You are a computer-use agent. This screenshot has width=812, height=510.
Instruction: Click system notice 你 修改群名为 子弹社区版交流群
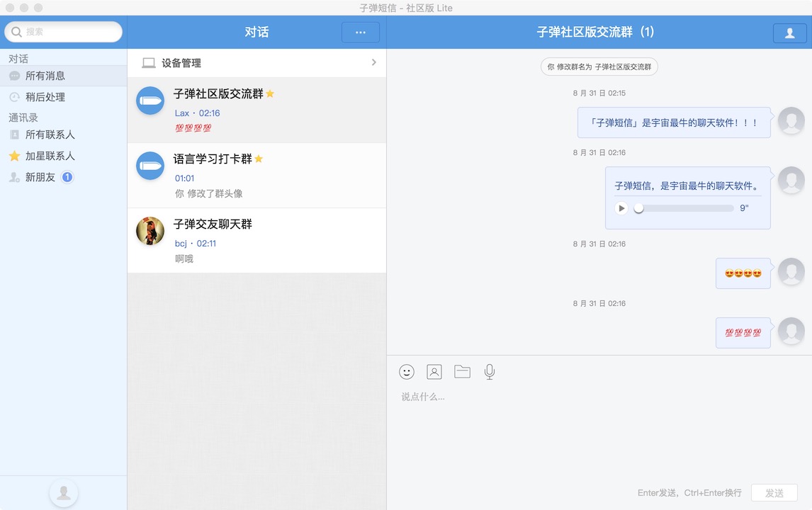[599, 67]
